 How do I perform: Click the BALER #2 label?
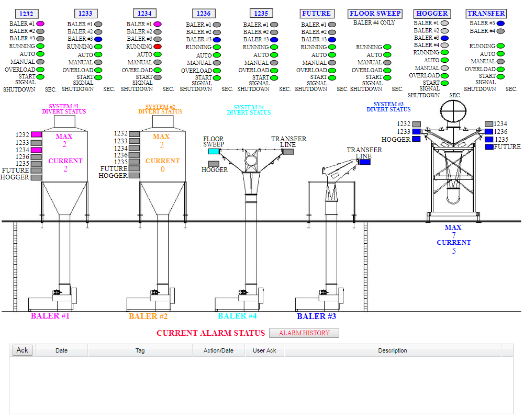pos(148,316)
